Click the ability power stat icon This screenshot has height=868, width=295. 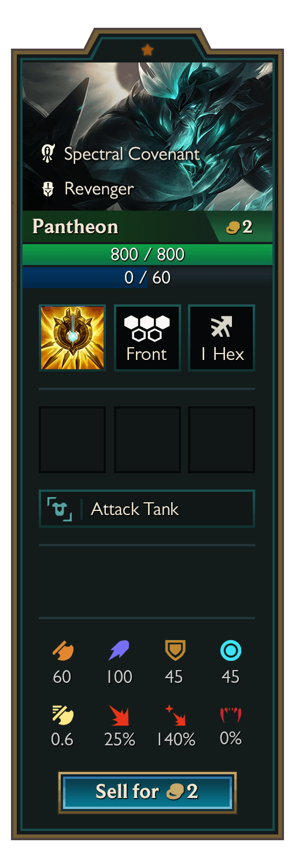pos(119,651)
